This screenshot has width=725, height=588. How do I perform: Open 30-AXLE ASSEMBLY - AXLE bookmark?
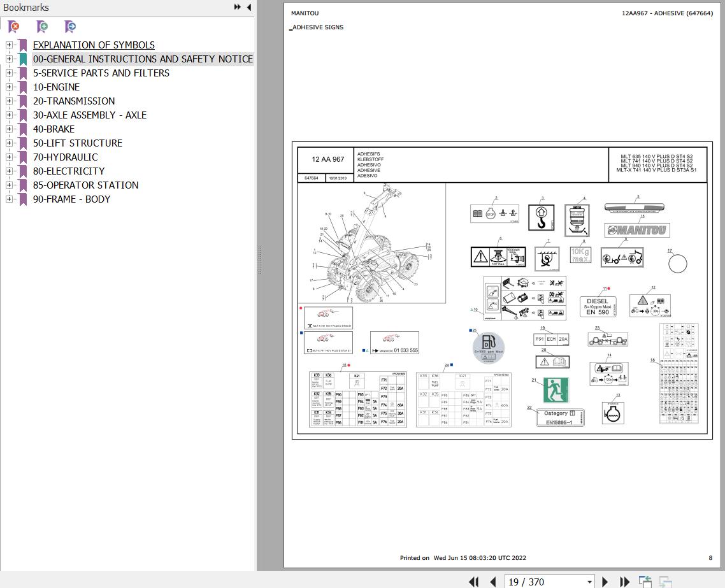(x=90, y=115)
